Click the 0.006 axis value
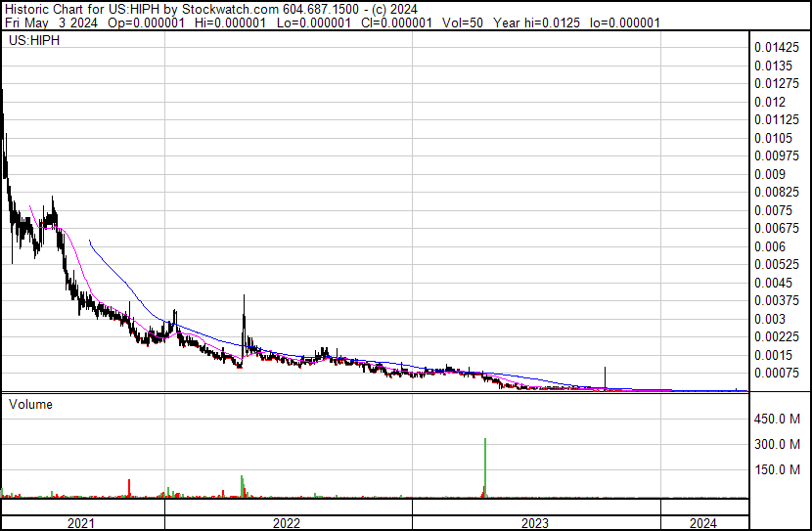Image resolution: width=812 pixels, height=531 pixels. click(770, 246)
